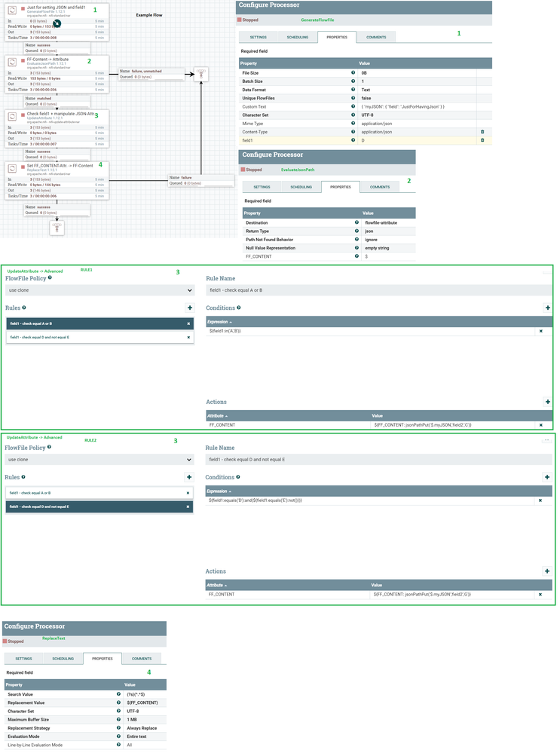560x753 pixels.
Task: Click the 'failure' connection from ReplaceText
Action: (x=200, y=180)
